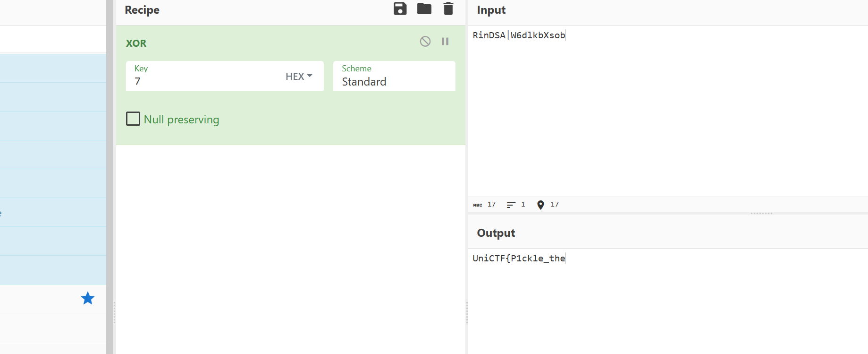Click the splitter handle left of Recipe pane

coord(114,312)
